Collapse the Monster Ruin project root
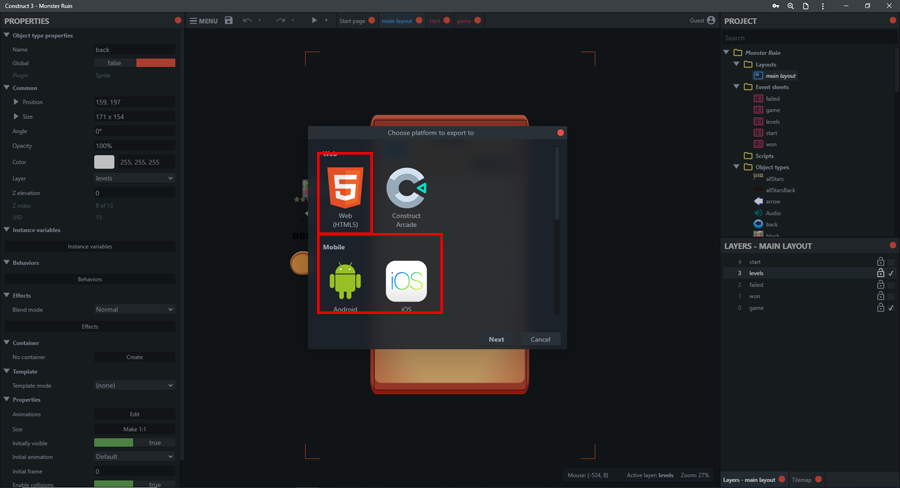 (726, 52)
